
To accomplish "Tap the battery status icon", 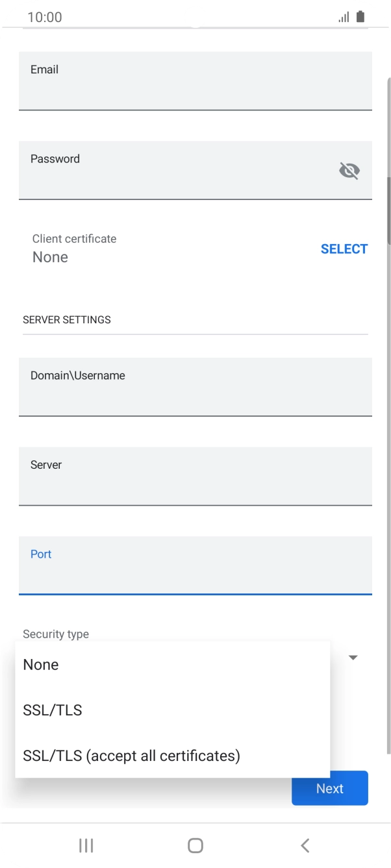I will 359,17.
